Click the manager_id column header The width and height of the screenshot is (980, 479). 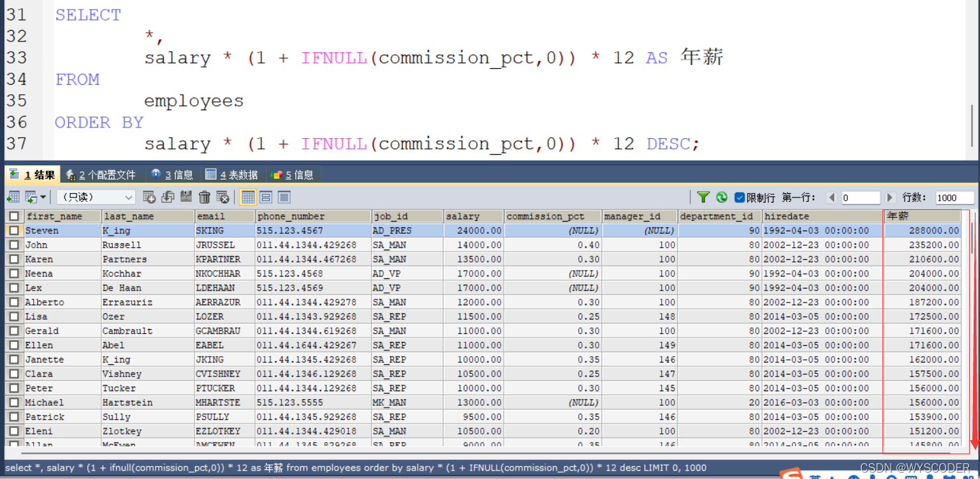pyautogui.click(x=640, y=217)
